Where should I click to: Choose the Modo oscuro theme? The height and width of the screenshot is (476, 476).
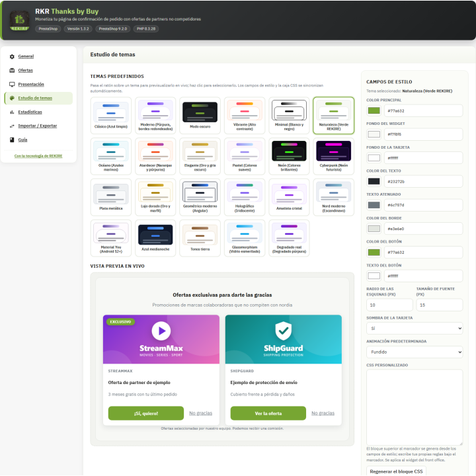pos(200,116)
